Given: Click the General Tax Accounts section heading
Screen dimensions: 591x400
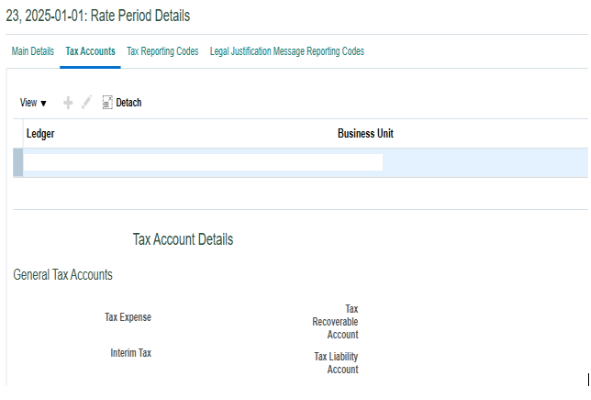Looking at the screenshot, I should click(x=63, y=275).
